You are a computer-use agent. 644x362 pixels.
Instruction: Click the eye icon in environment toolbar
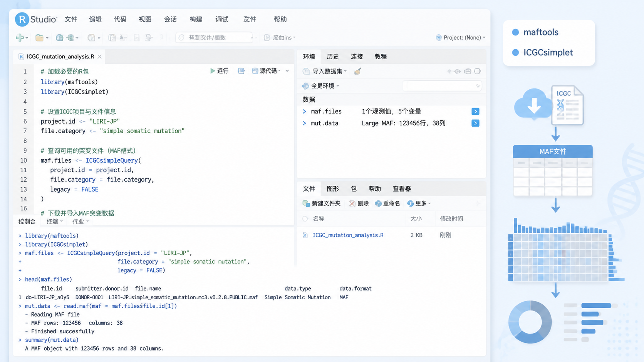[458, 71]
